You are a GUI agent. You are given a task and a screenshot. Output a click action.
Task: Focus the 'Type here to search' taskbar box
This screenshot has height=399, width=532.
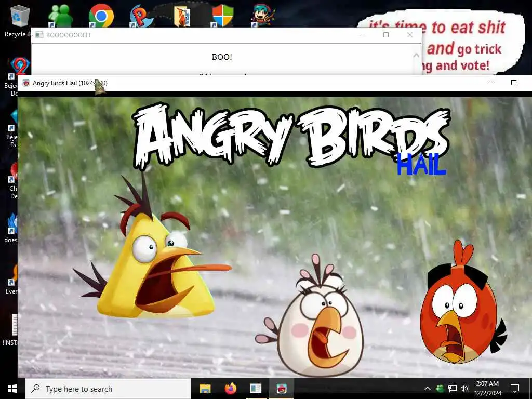108,389
